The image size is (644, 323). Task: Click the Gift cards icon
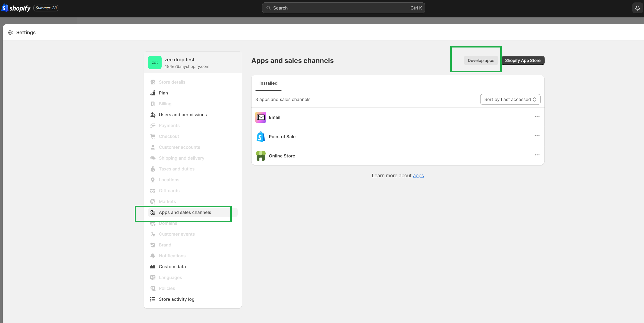click(153, 191)
